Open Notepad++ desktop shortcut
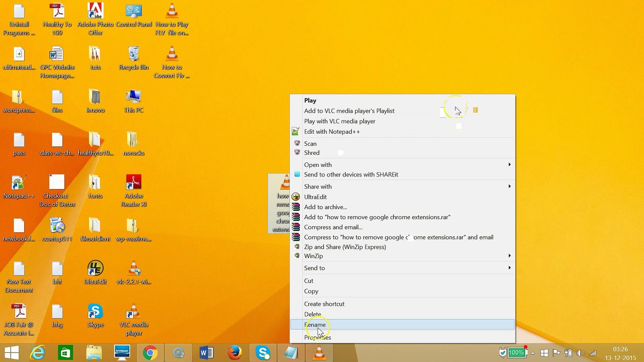Image resolution: width=644 pixels, height=362 pixels. pos(19,187)
